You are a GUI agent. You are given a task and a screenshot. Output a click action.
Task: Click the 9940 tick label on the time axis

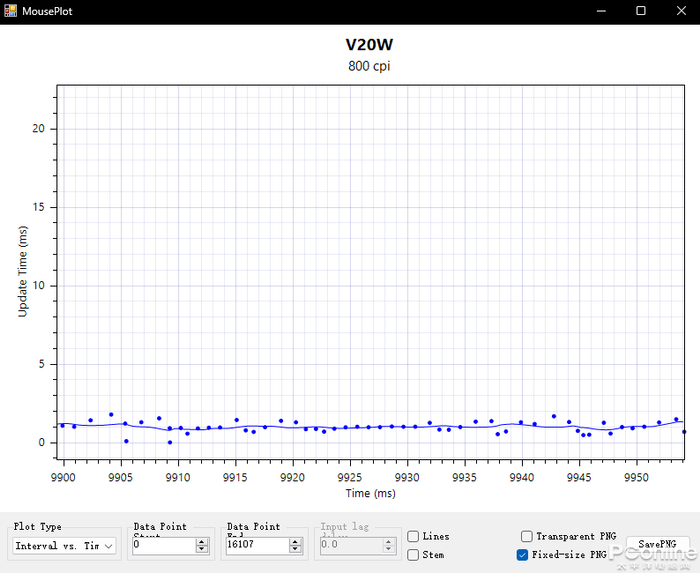[x=521, y=478]
